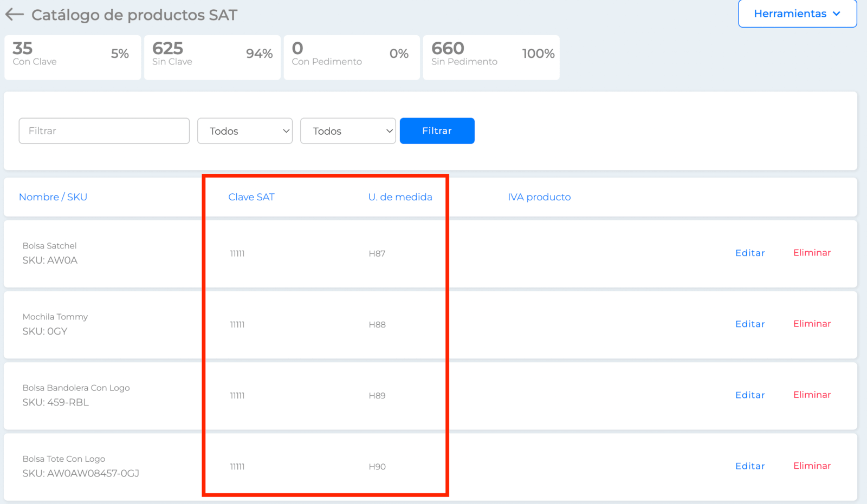Sort by Nombre / SKU column header
The image size is (867, 504).
(x=53, y=197)
